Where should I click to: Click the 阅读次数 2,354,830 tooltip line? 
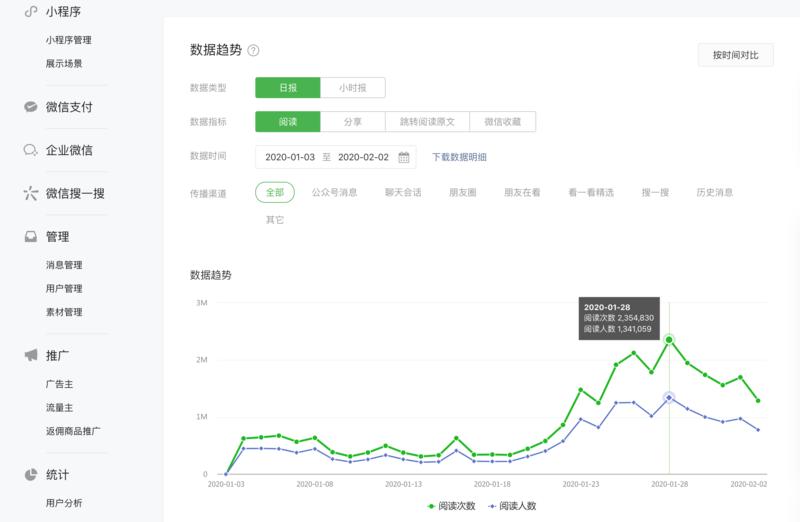(x=619, y=318)
